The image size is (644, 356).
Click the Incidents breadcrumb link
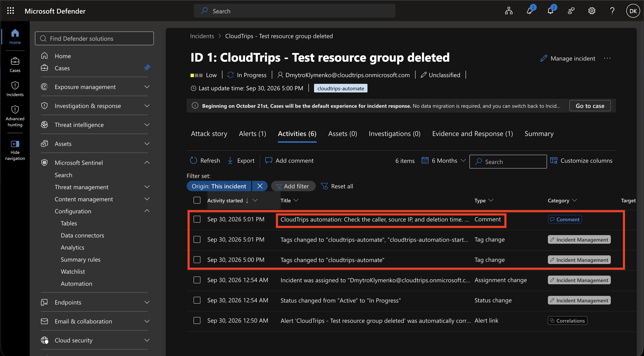click(202, 36)
